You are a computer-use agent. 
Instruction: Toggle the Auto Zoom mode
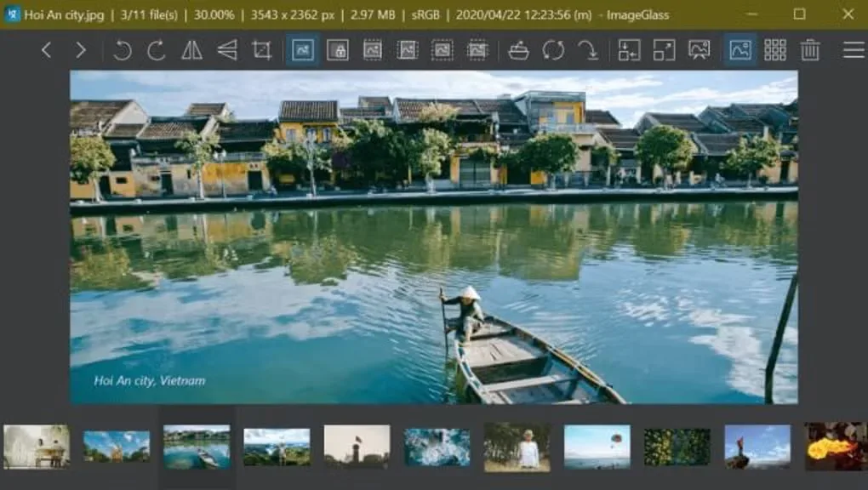303,50
